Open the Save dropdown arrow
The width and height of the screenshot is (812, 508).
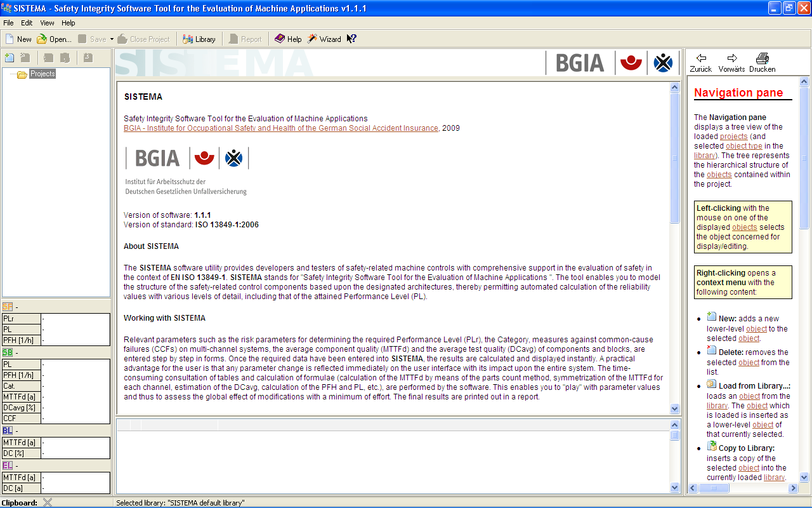pos(112,39)
